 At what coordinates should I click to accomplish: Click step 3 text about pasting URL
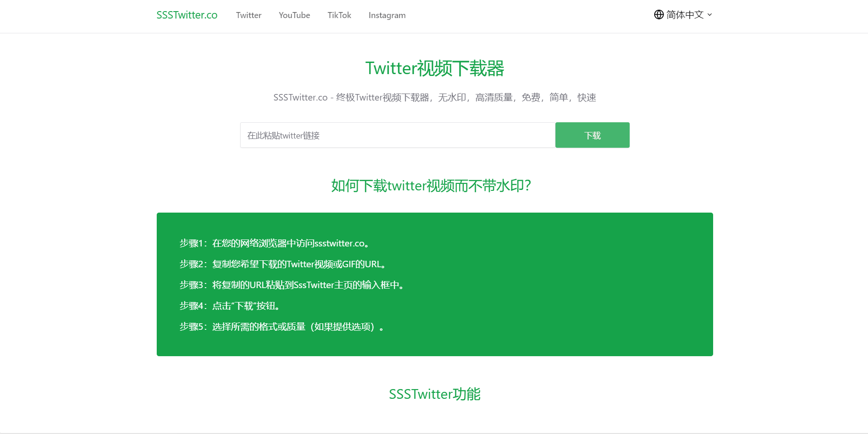click(292, 285)
